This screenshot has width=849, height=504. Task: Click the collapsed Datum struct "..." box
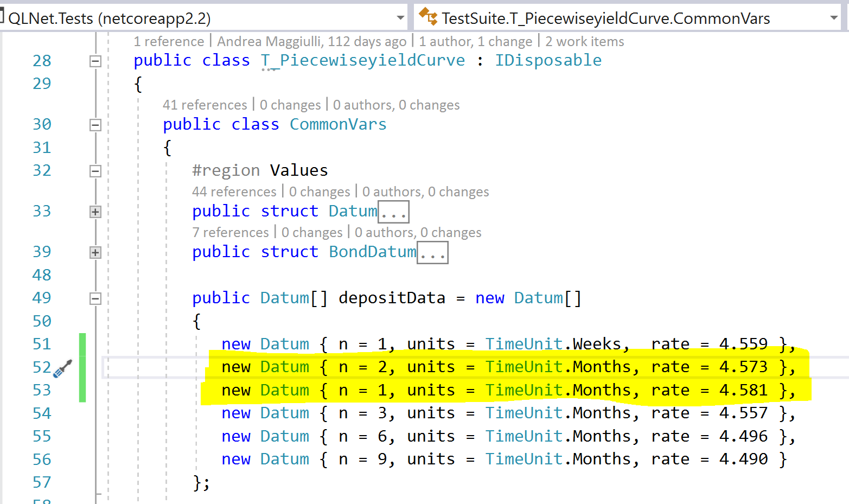(393, 212)
